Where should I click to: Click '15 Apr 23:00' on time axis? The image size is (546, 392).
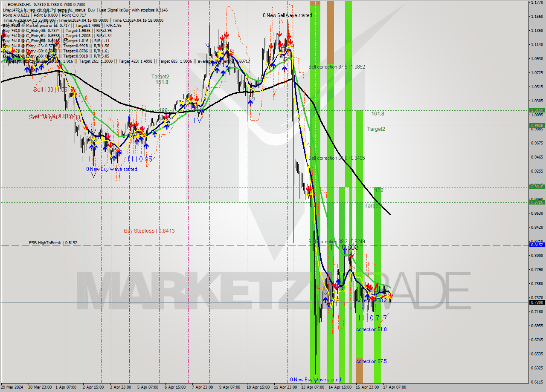(367, 387)
